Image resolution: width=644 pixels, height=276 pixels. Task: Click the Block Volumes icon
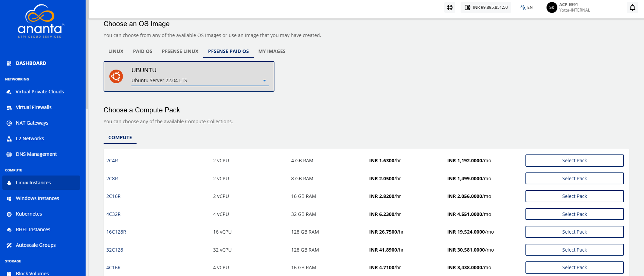9,274
